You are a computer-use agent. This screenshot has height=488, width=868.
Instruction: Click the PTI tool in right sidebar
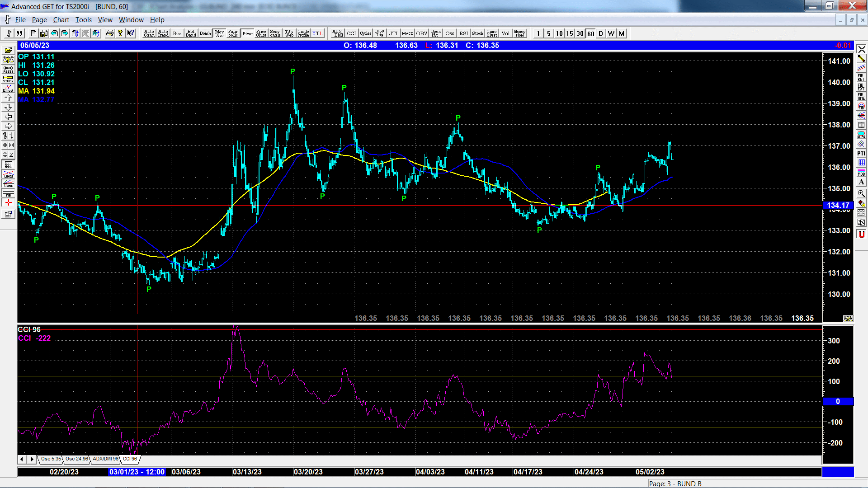(861, 154)
